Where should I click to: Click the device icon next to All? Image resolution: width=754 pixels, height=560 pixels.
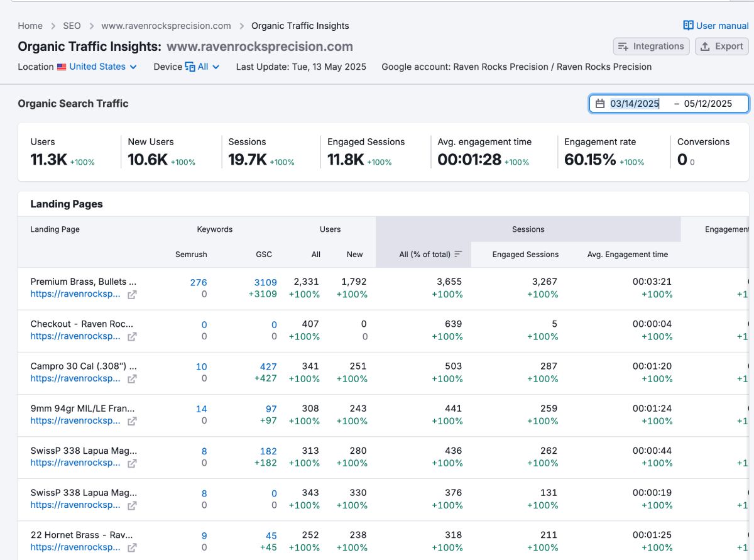[x=190, y=67]
